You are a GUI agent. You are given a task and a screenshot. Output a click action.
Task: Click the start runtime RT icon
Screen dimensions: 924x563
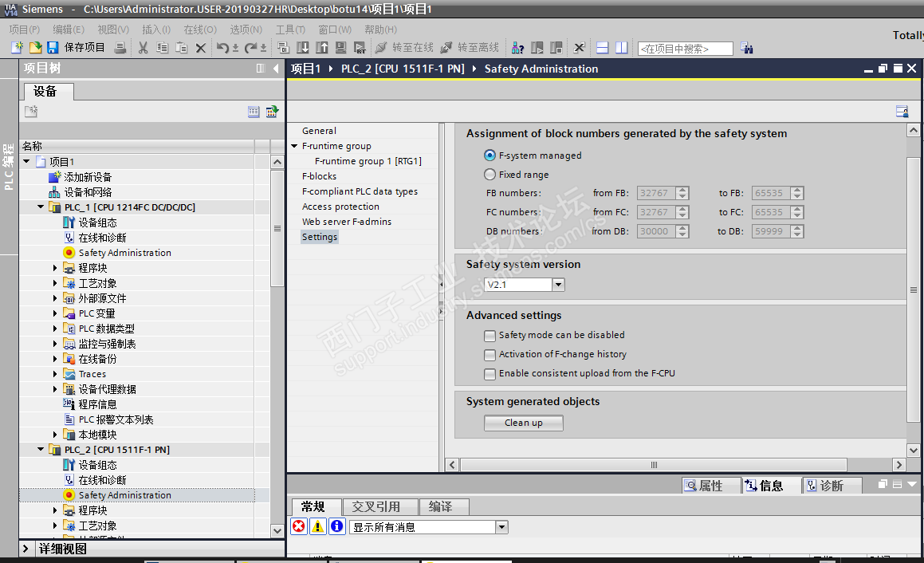click(360, 48)
